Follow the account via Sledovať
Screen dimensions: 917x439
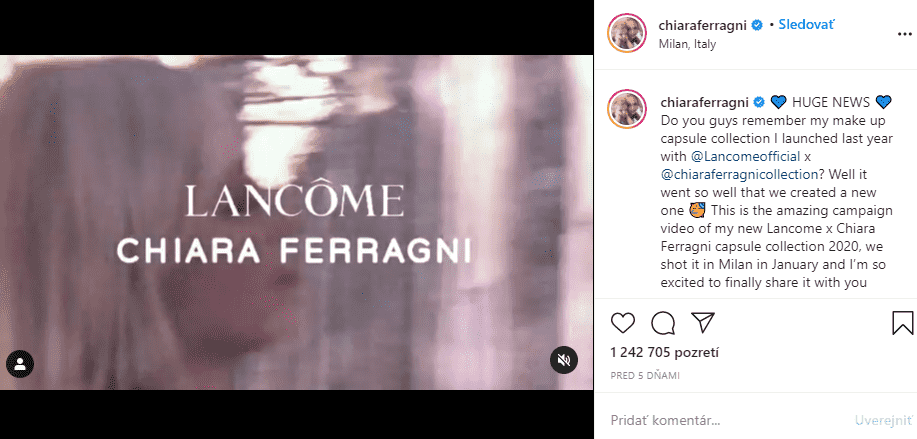(806, 25)
